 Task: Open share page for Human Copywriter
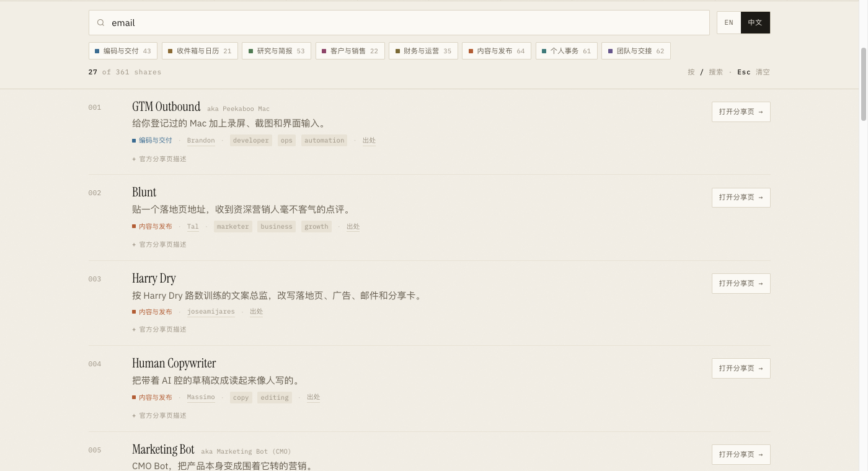[x=741, y=368]
